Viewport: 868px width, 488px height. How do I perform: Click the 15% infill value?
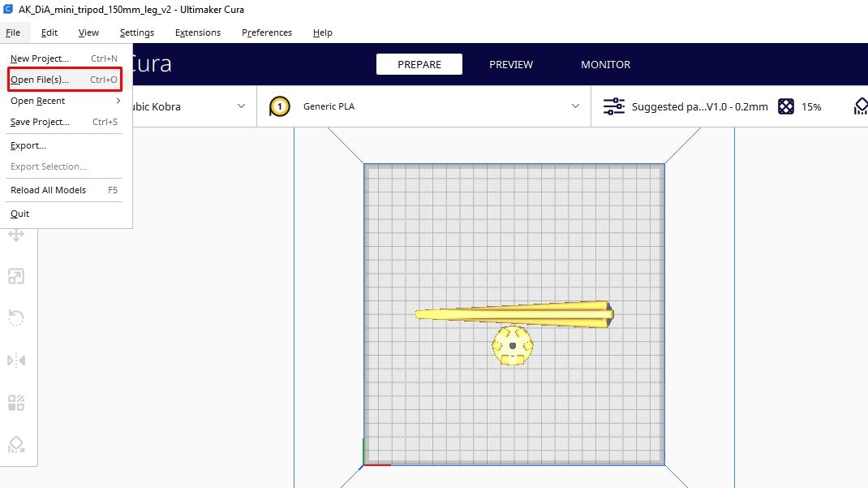pos(811,107)
